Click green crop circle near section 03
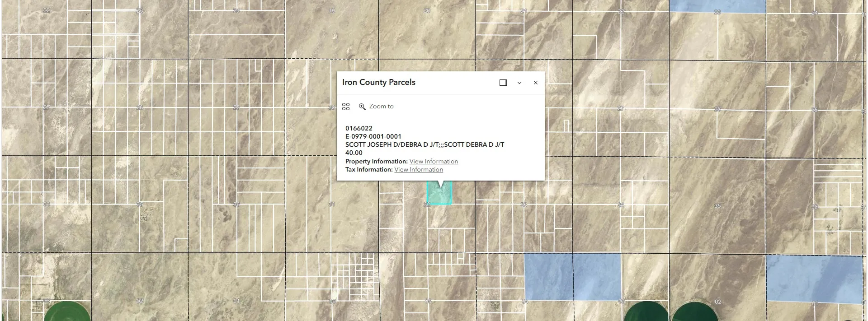The height and width of the screenshot is (321, 868). click(68, 312)
